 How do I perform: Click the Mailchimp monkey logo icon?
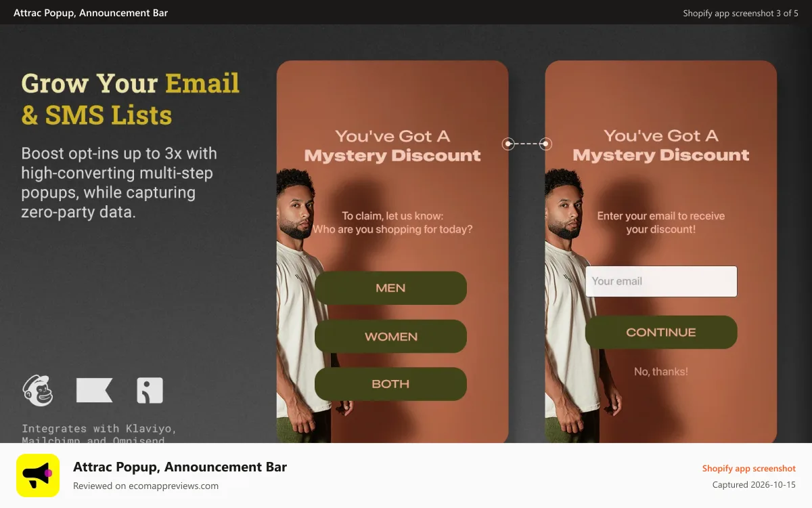(x=38, y=390)
